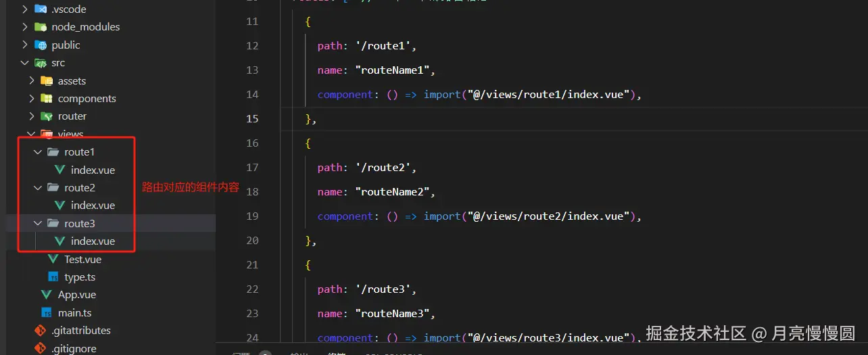The height and width of the screenshot is (355, 868).
Task: Click the route3 open-folder icon
Action: 53,224
